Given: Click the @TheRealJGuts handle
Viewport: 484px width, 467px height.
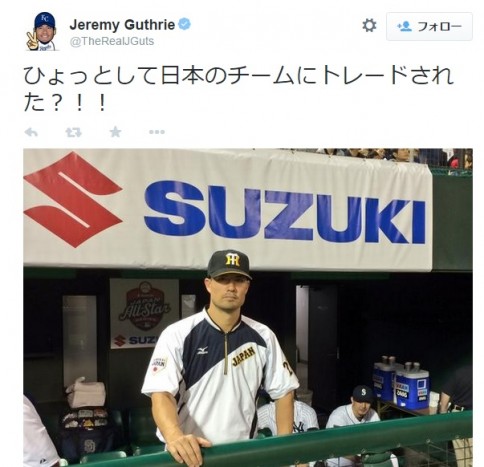Looking at the screenshot, I should pos(112,41).
